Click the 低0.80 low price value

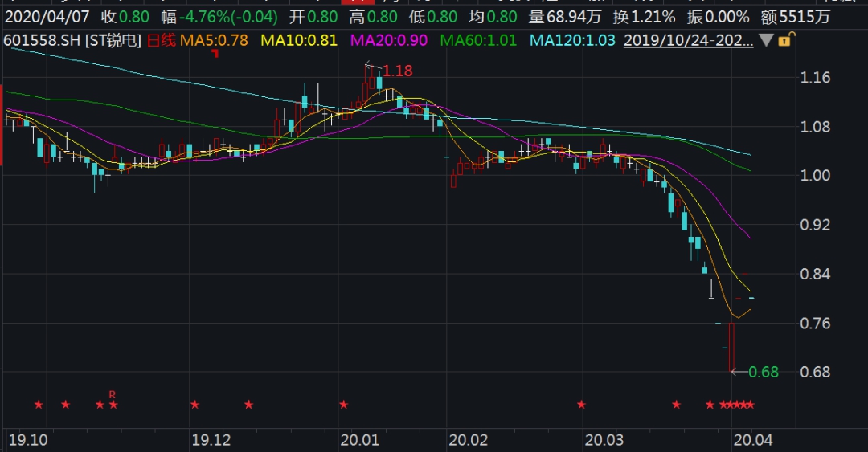click(x=433, y=17)
